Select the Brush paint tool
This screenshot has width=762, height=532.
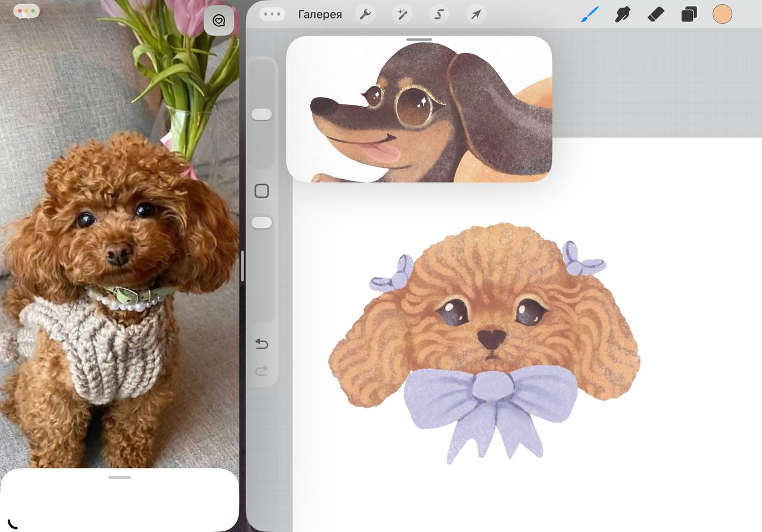(589, 14)
